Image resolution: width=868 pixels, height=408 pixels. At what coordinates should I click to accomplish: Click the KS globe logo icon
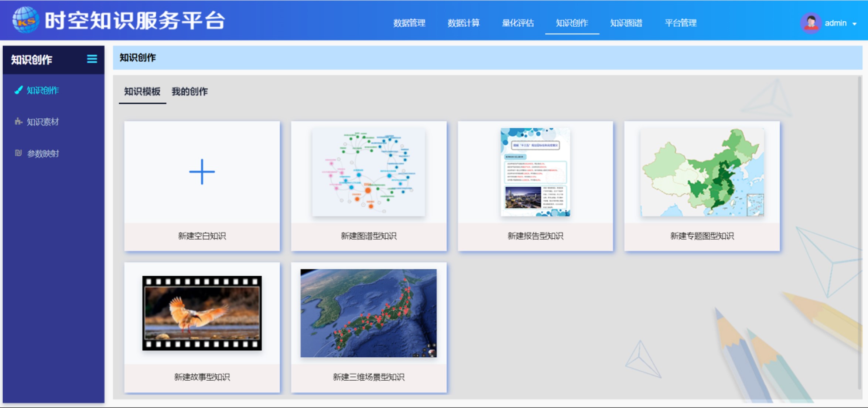25,20
